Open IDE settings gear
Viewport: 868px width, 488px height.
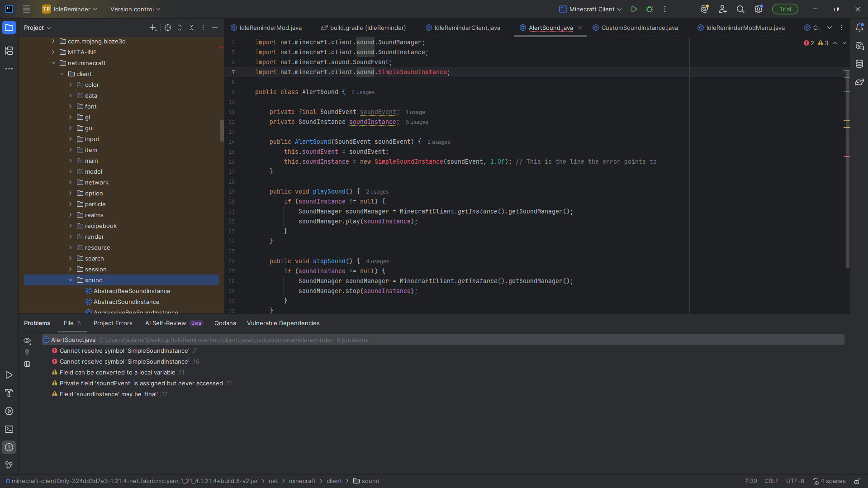759,9
